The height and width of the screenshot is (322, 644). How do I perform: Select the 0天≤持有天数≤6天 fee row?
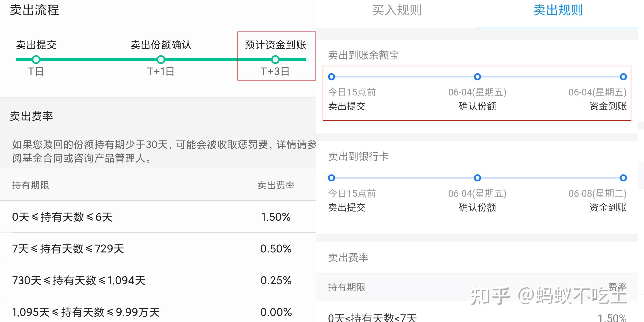click(x=62, y=217)
